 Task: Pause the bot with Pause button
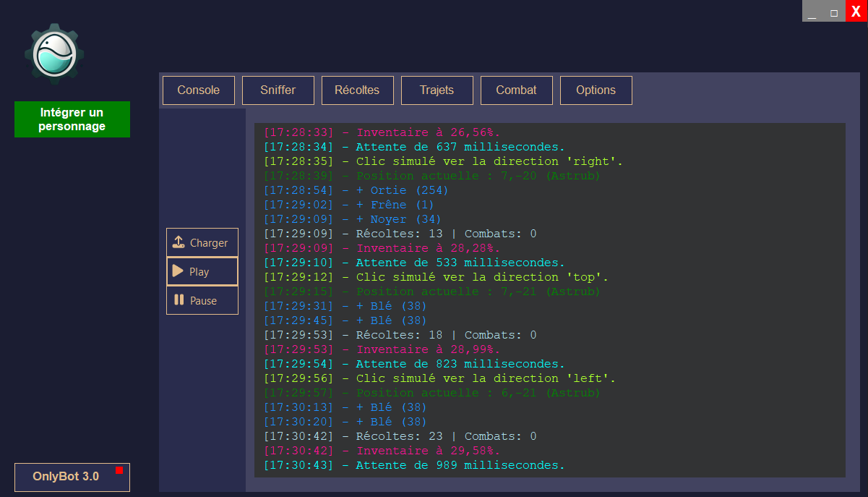[x=202, y=300]
